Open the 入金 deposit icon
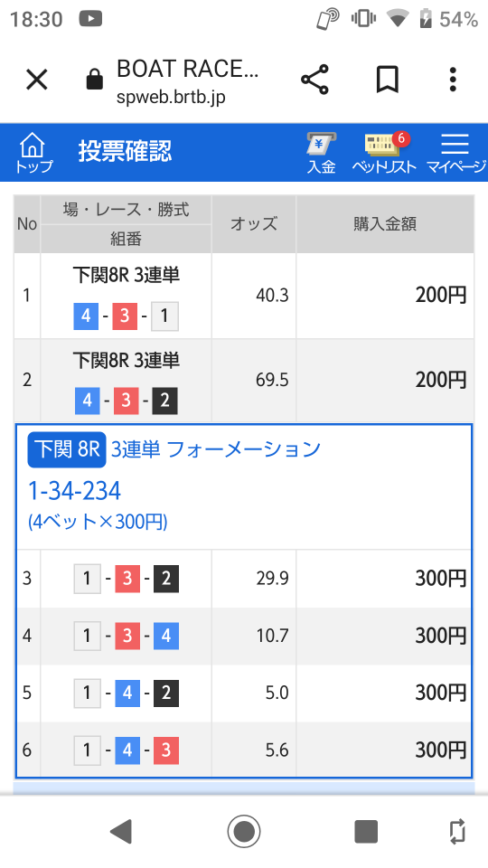This screenshot has width=488, height=868. coord(322,153)
